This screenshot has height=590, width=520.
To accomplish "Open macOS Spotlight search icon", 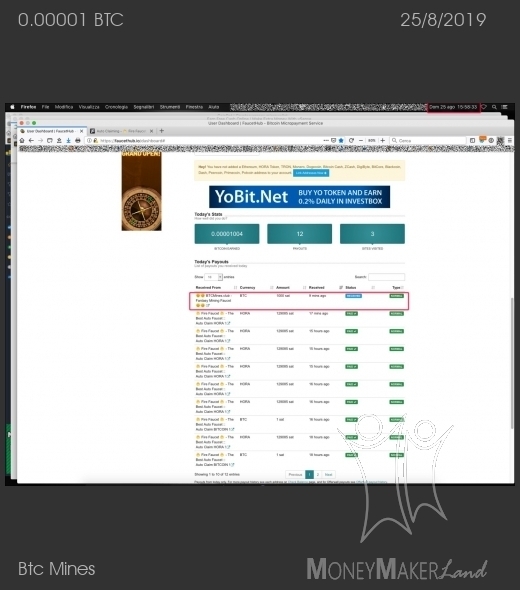I will [494, 107].
